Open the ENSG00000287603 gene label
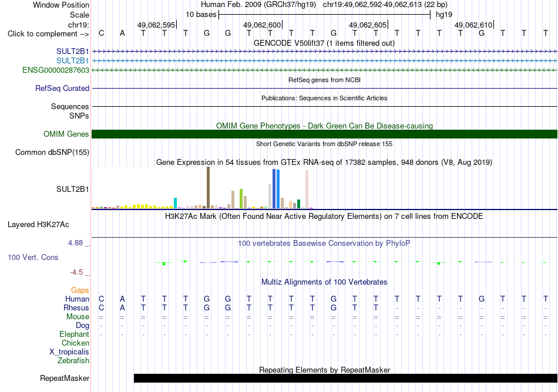The width and height of the screenshot is (558, 392). tap(56, 70)
